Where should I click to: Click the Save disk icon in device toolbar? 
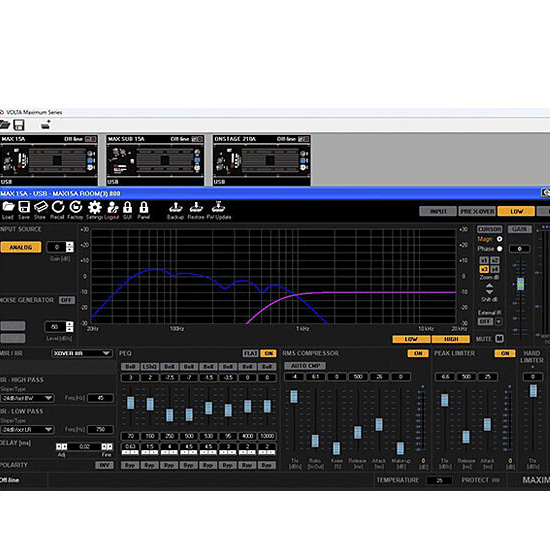click(x=24, y=207)
